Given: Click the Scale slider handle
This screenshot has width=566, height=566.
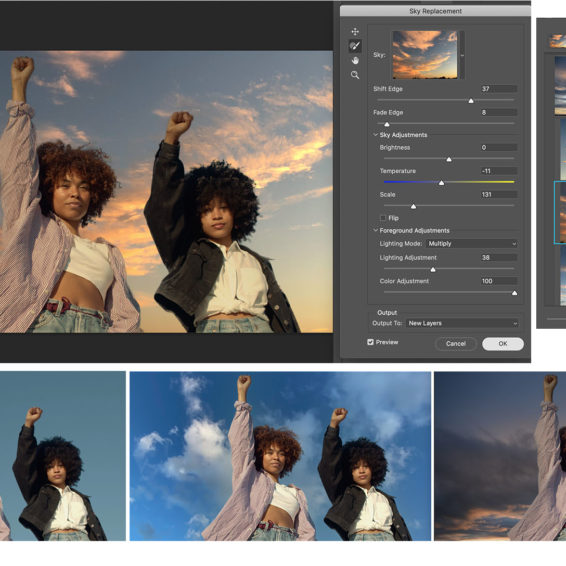Looking at the screenshot, I should (x=413, y=206).
